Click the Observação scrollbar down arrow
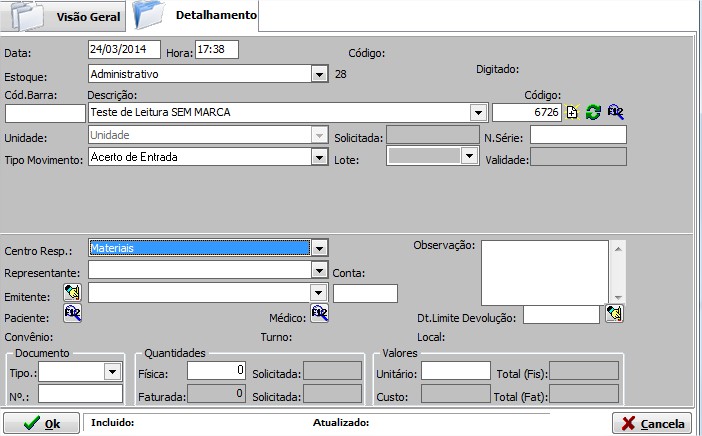The height and width of the screenshot is (436, 702). [x=618, y=297]
